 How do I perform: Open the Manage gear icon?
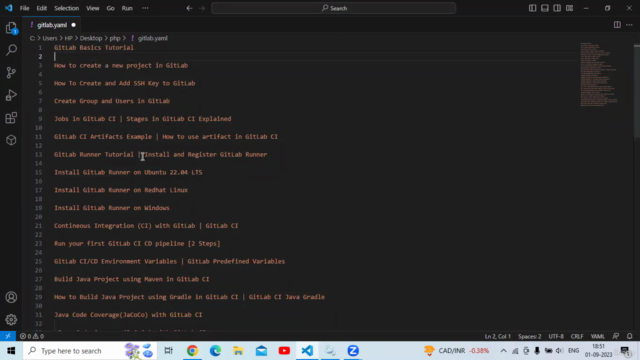(x=11, y=319)
